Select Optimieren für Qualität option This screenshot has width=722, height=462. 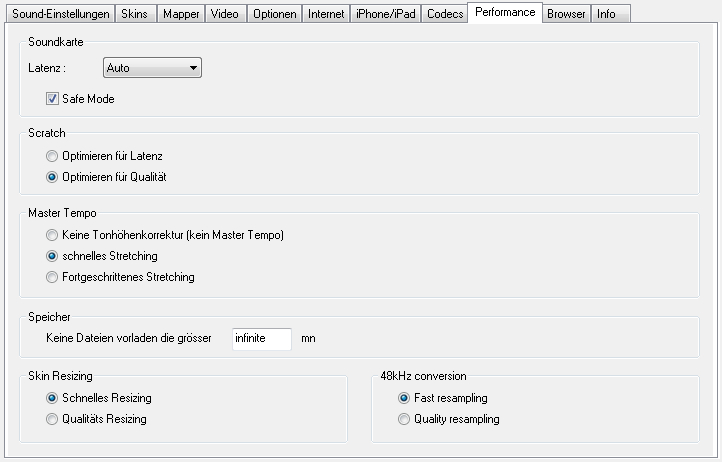point(53,177)
